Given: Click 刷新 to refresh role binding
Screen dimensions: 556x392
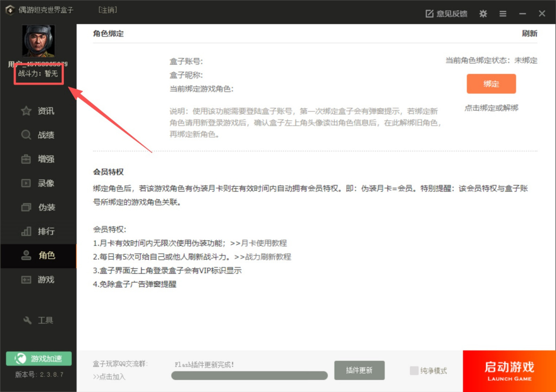Looking at the screenshot, I should pos(530,33).
